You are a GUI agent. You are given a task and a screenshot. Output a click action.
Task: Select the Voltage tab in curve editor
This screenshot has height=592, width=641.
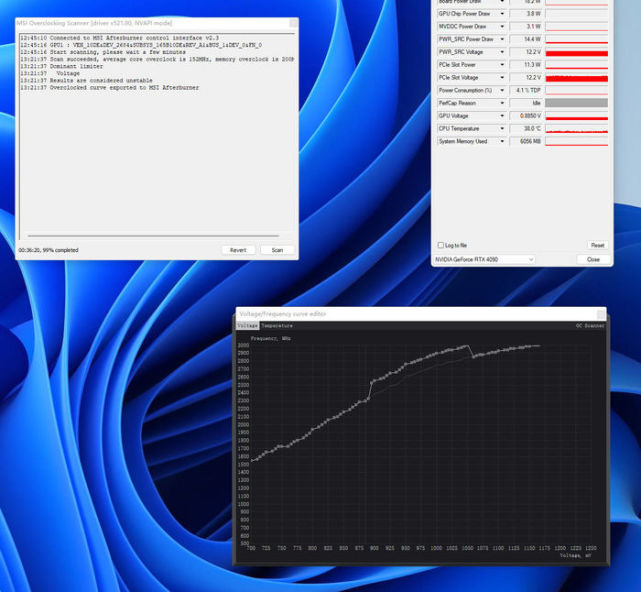point(247,325)
